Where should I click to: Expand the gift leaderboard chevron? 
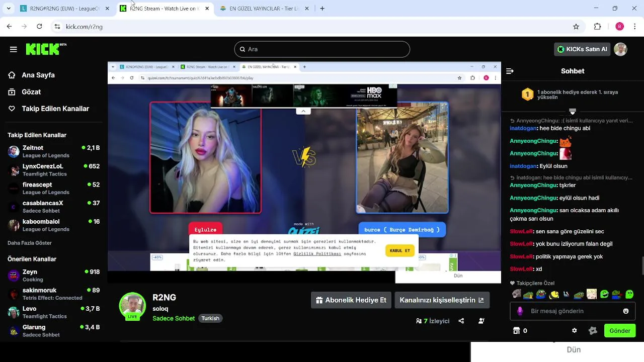pos(572,111)
